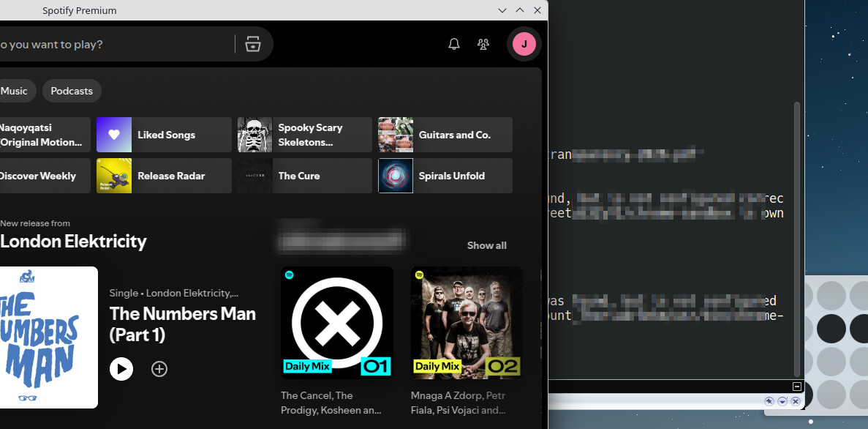This screenshot has height=429, width=868.
Task: Open the Daily Mix 01 cover
Action: pos(337,323)
